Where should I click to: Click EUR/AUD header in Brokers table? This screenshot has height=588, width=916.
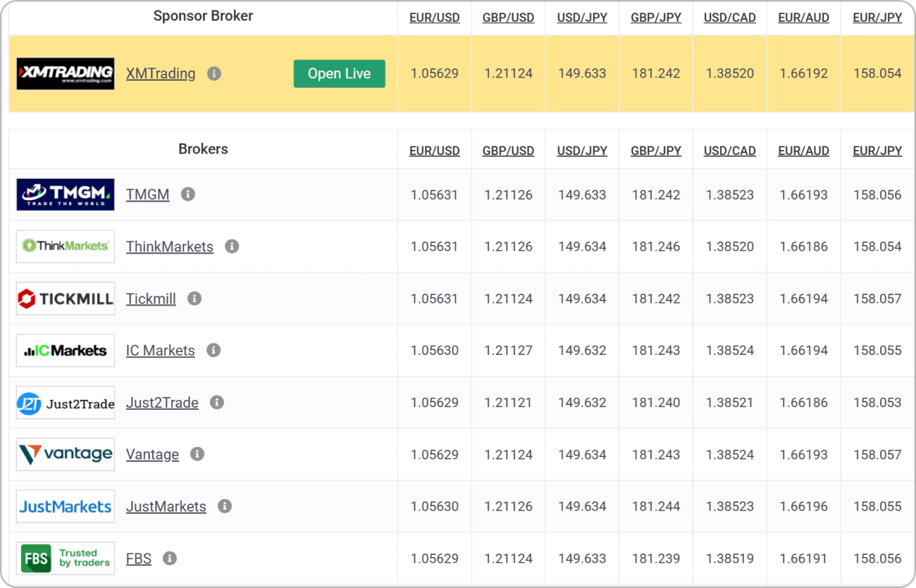(x=804, y=151)
